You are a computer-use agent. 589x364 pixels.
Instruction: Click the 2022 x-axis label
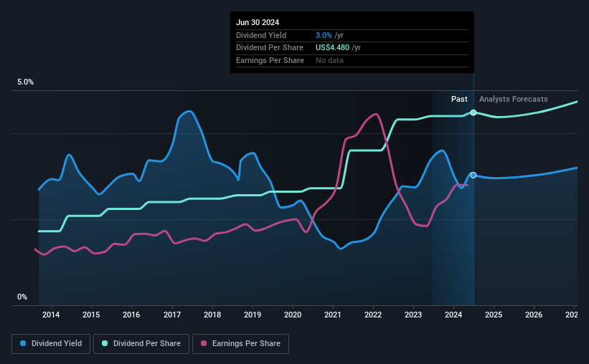coord(373,315)
